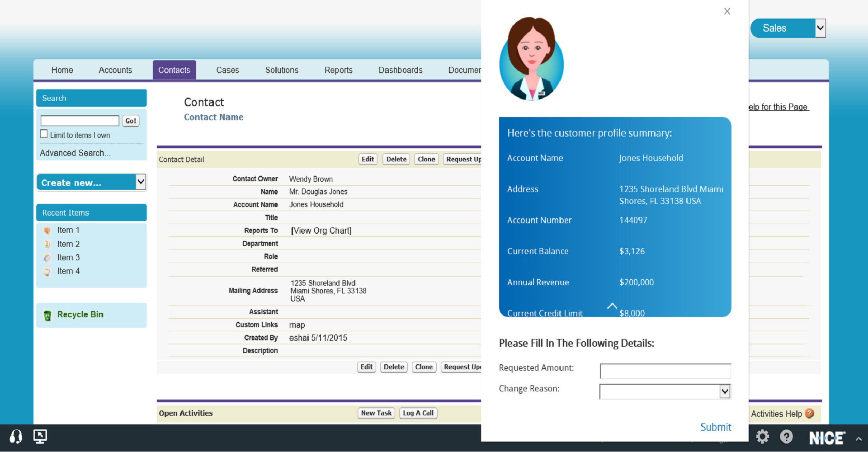Switch to the Cases tab
Viewport: 868px width, 452px height.
coord(227,70)
